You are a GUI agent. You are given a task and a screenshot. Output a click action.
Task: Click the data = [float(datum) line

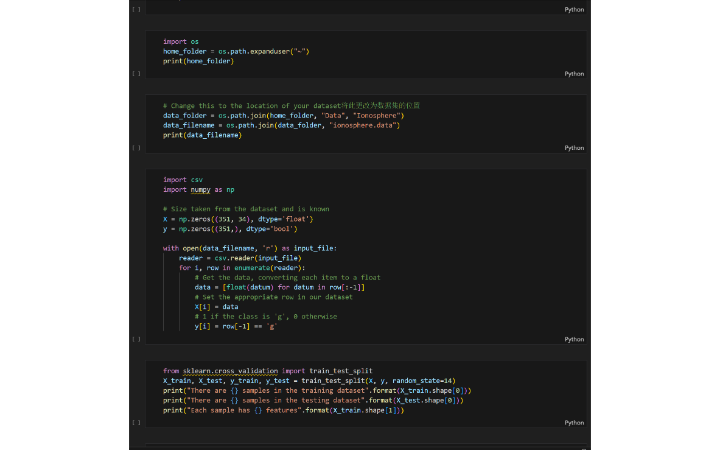280,287
